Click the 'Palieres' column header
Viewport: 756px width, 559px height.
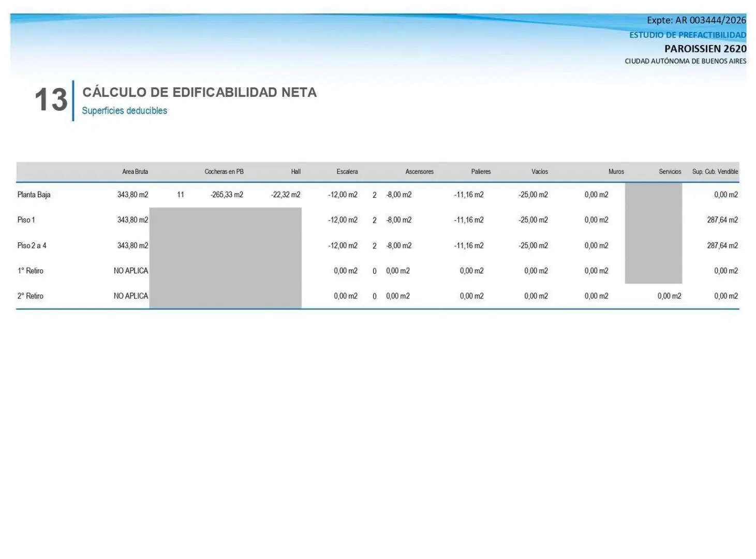tap(481, 172)
